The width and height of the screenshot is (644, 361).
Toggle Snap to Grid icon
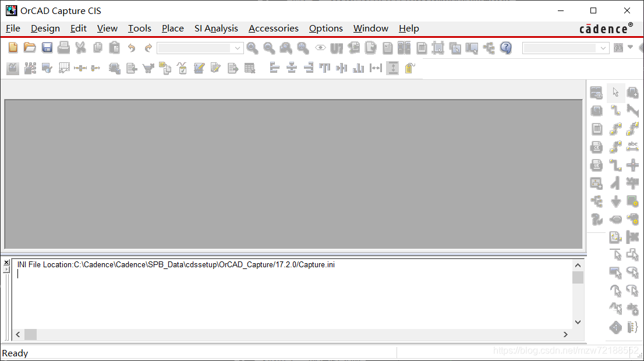click(438, 48)
